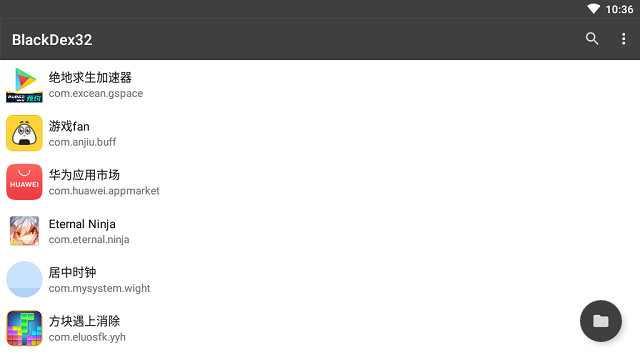Select com.huawei.appmarket package text
This screenshot has width=640, height=360.
(104, 191)
